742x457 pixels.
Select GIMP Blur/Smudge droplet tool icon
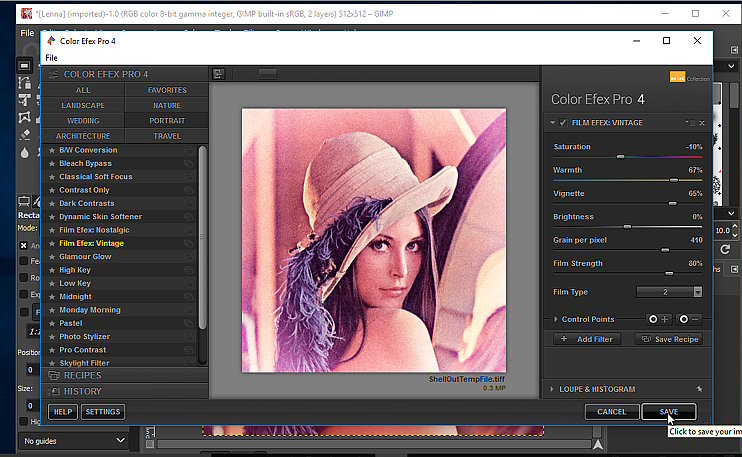click(x=25, y=152)
